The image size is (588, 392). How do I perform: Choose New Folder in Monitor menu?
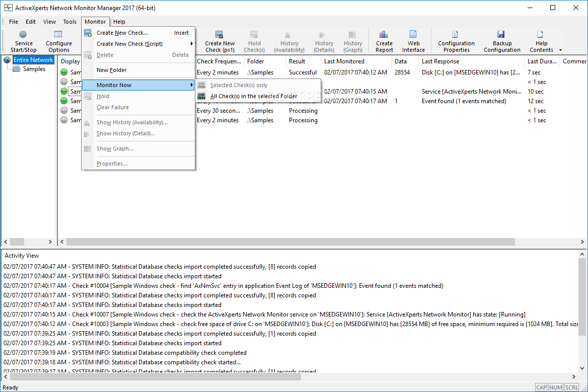point(138,70)
